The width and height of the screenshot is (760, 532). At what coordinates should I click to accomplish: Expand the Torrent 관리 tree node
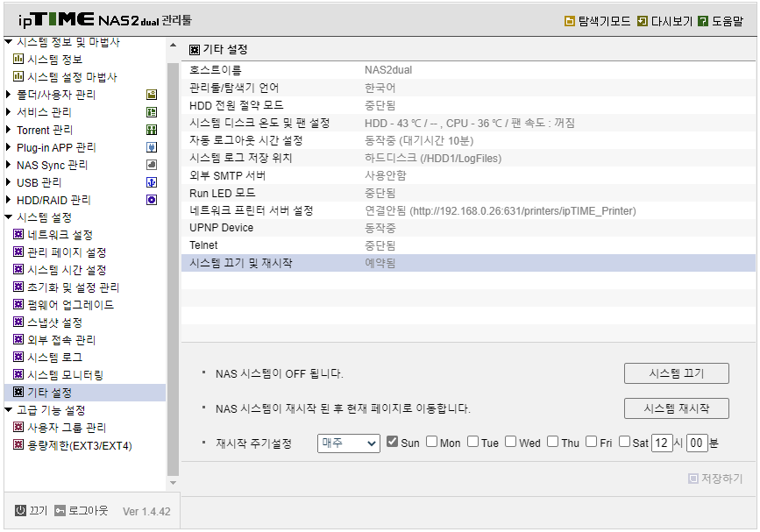click(8, 130)
